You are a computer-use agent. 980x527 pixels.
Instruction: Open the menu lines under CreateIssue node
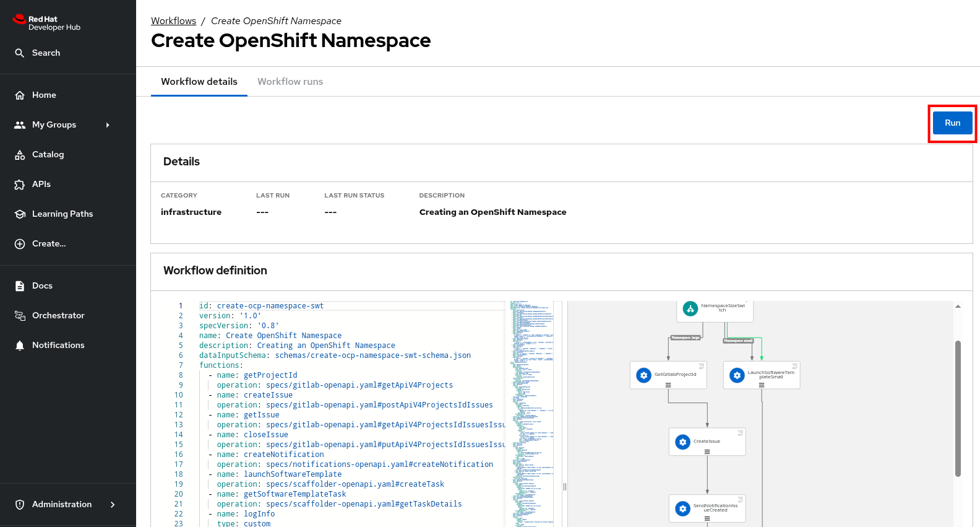tap(707, 452)
